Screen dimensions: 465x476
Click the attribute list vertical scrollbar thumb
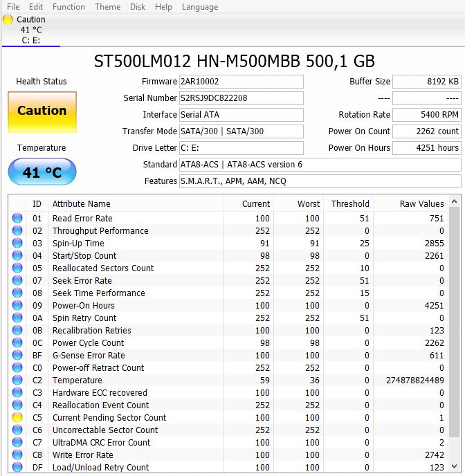coord(455,322)
